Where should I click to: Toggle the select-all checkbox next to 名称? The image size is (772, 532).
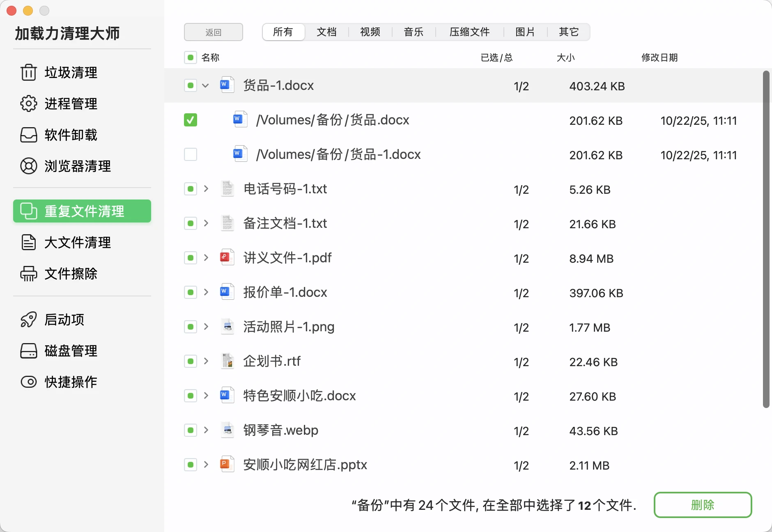190,57
